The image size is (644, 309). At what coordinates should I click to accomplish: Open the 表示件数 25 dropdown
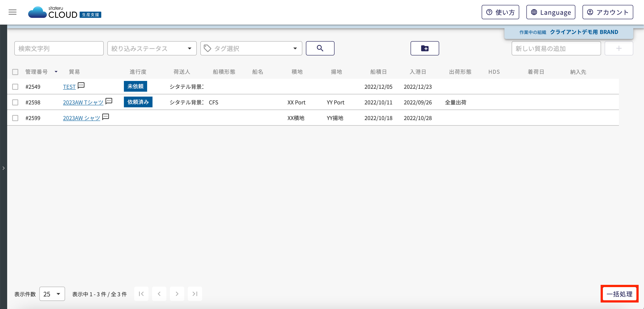52,294
